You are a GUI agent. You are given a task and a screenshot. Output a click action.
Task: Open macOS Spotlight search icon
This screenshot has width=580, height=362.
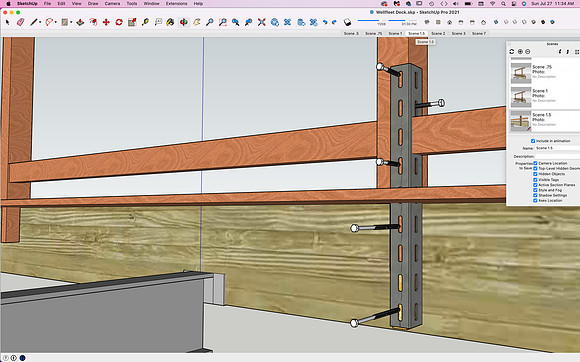tap(503, 3)
